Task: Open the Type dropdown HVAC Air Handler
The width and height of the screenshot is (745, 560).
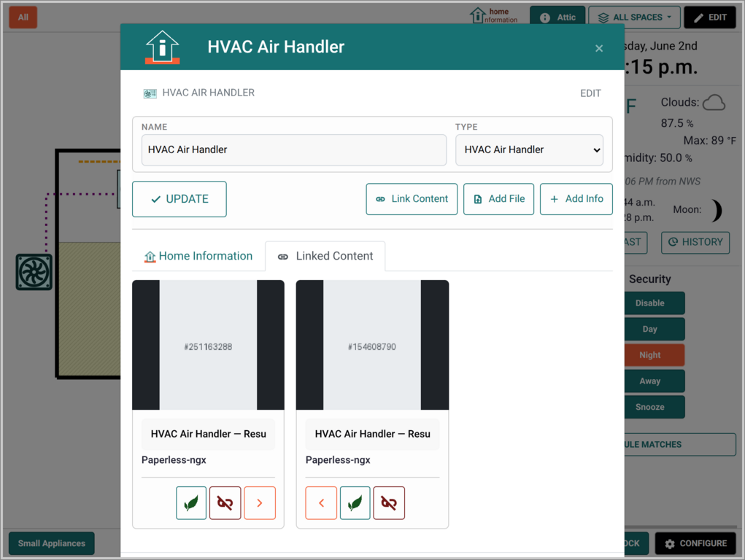Action: pyautogui.click(x=529, y=150)
